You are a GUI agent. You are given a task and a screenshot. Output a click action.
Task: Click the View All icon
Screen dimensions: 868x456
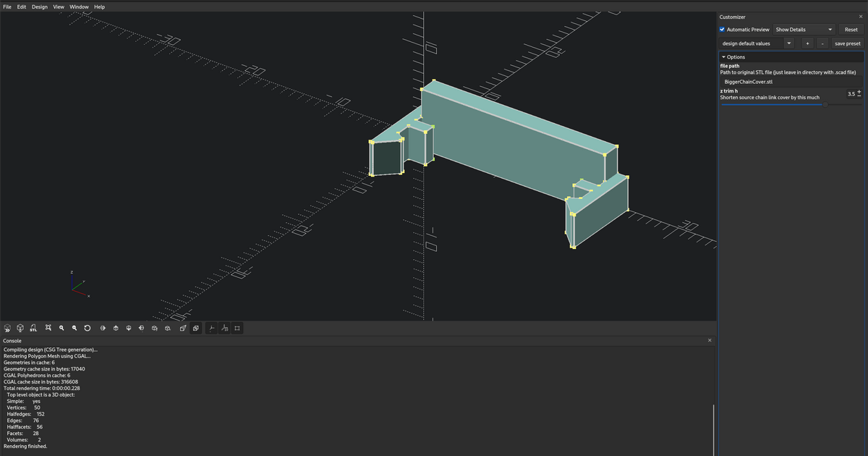[48, 328]
